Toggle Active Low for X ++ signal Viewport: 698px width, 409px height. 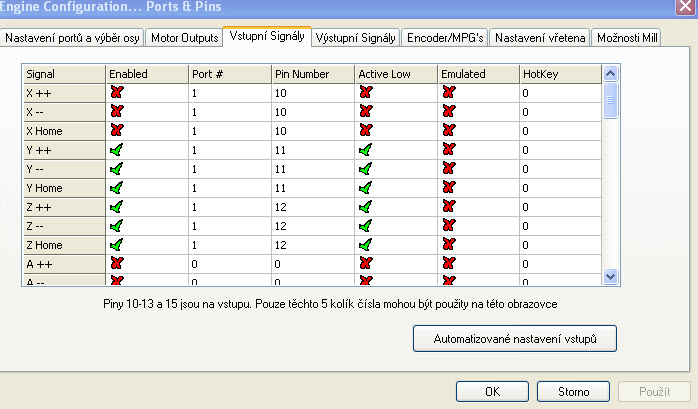(x=365, y=92)
